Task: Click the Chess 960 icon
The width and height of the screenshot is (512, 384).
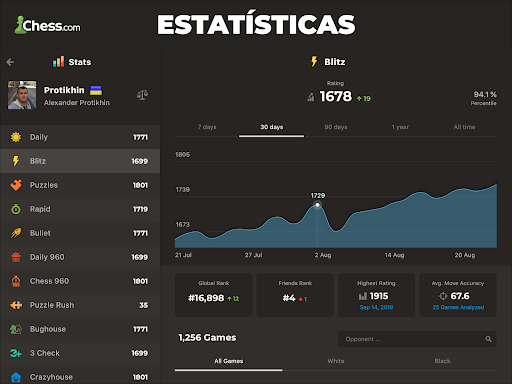Action: (16, 281)
